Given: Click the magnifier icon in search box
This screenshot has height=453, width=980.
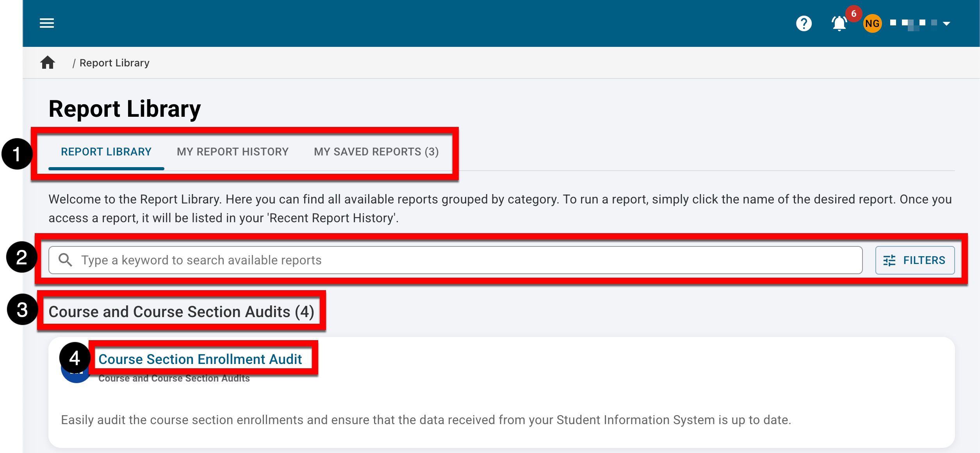Looking at the screenshot, I should 65,260.
